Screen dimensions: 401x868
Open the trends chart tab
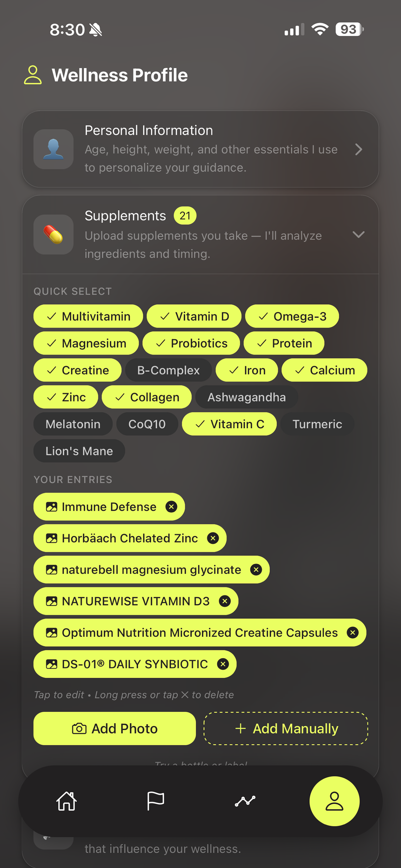(245, 801)
